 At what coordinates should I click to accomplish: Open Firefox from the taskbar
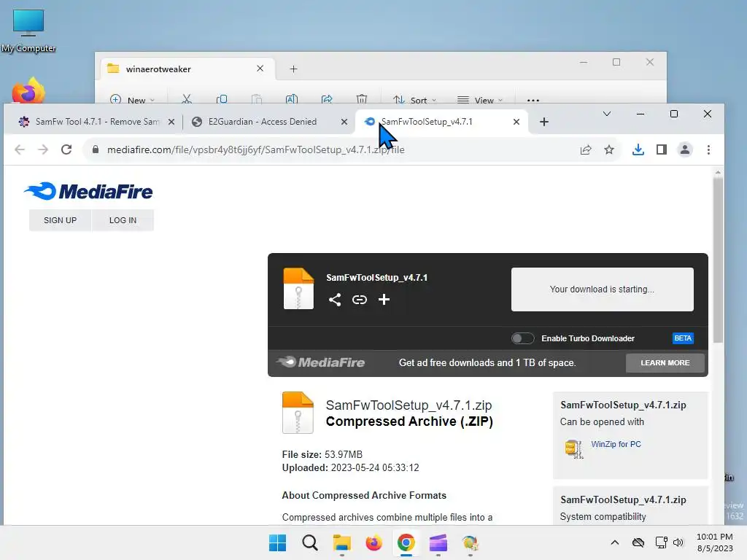point(374,542)
